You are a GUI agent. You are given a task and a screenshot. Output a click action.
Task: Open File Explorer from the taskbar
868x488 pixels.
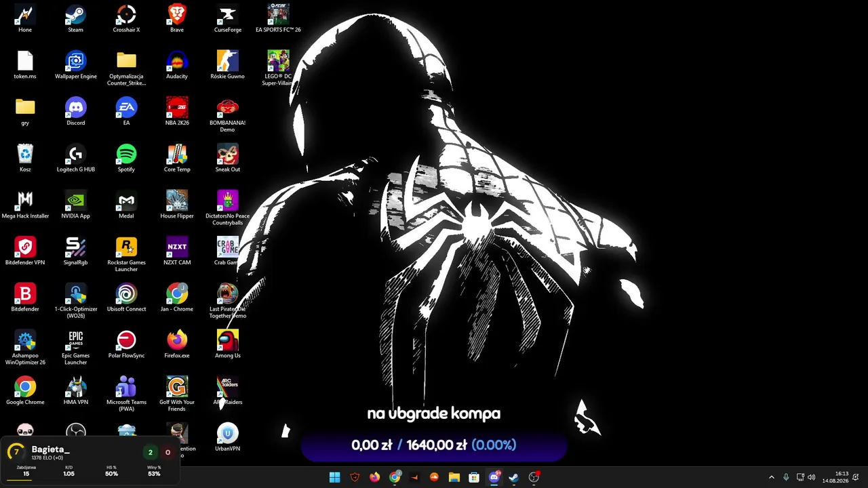[x=454, y=477]
